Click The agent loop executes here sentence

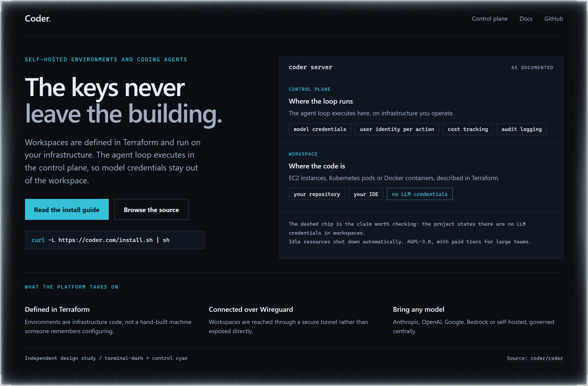point(371,113)
